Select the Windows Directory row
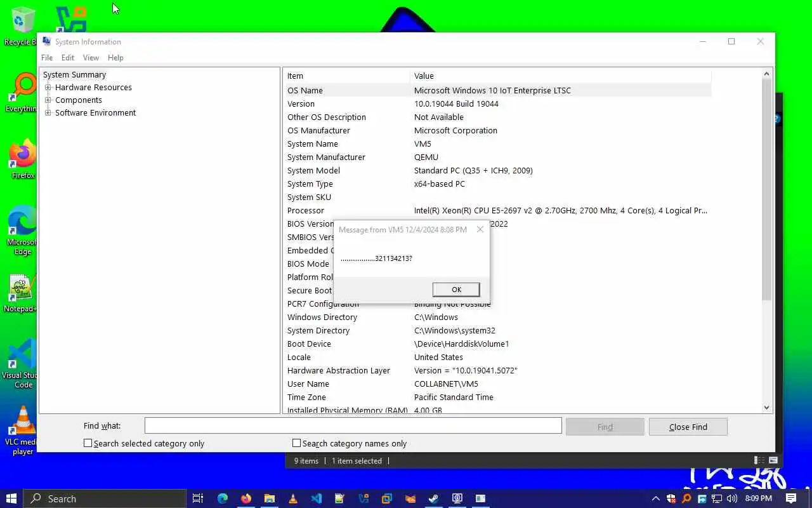The height and width of the screenshot is (508, 812). click(497, 317)
